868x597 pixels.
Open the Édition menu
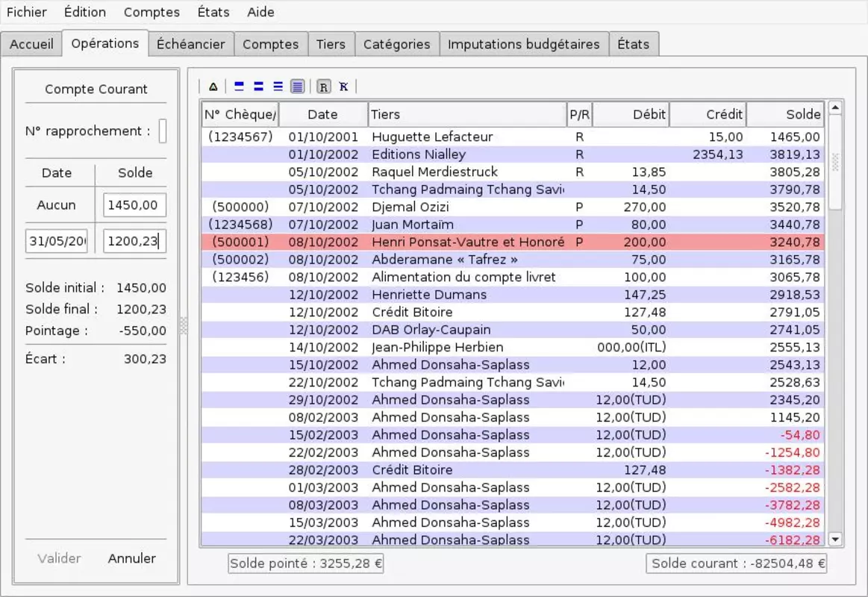[x=84, y=12]
